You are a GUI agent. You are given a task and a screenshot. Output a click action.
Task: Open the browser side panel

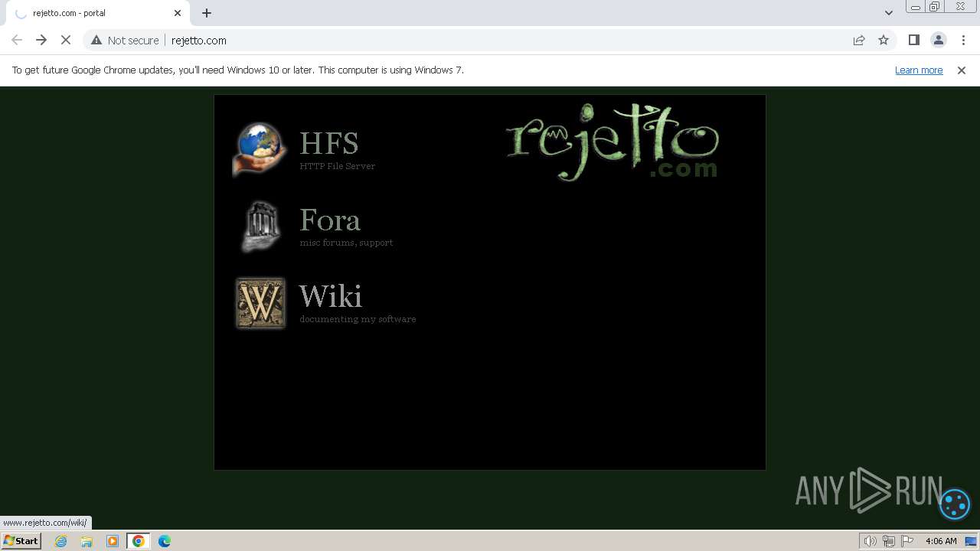click(x=913, y=40)
